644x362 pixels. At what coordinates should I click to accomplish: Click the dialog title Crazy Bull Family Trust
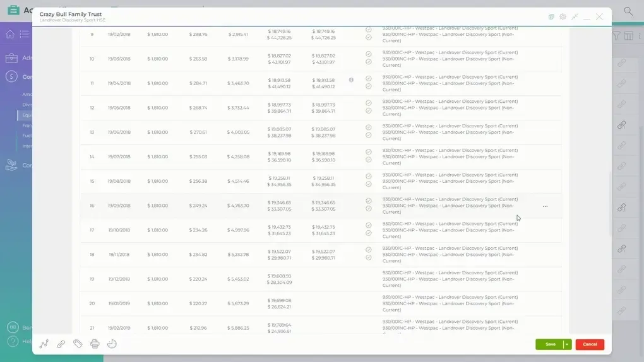(x=71, y=14)
